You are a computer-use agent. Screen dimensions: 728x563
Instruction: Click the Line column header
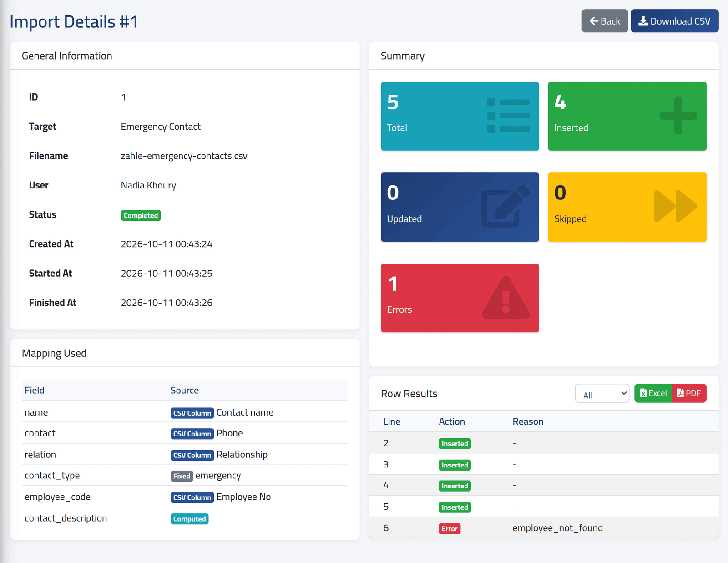[392, 421]
